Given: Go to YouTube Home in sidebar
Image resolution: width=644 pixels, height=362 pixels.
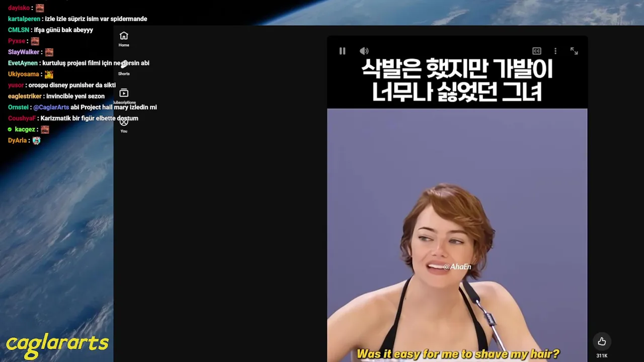Looking at the screenshot, I should click(124, 39).
